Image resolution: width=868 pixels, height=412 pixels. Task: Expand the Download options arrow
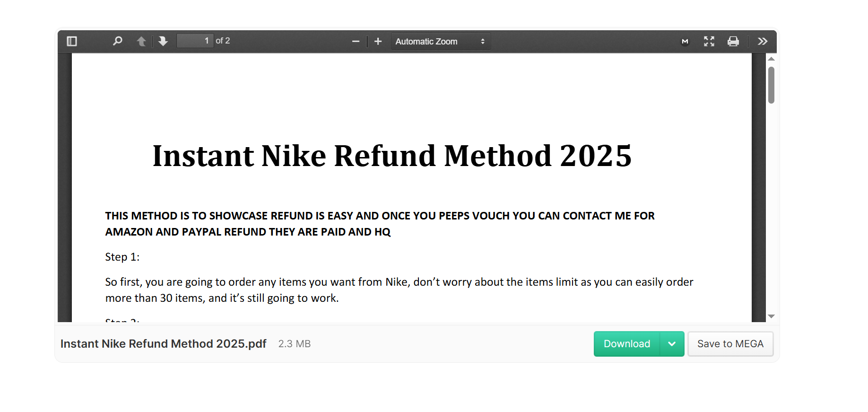672,344
